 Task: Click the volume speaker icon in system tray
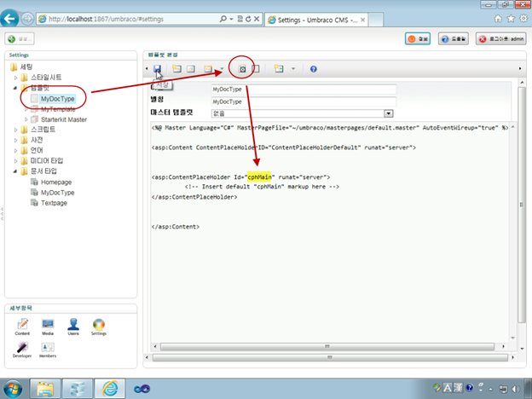click(516, 389)
